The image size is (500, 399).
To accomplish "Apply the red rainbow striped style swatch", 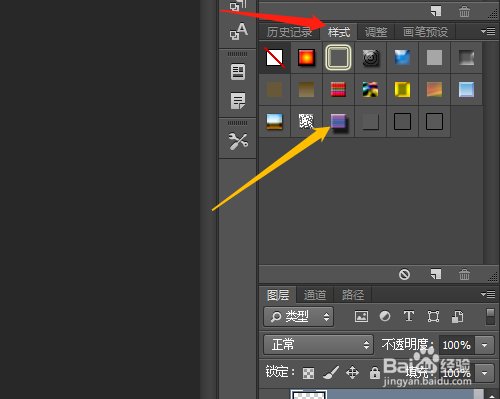I will pos(338,90).
